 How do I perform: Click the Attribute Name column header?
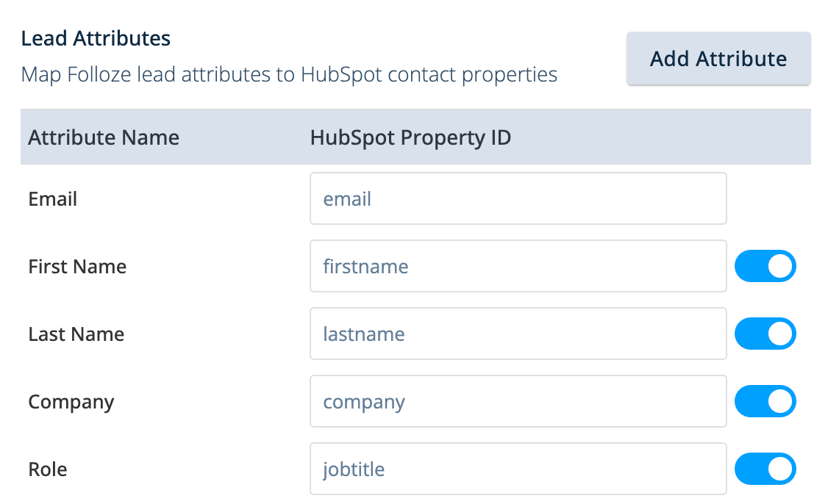click(104, 137)
